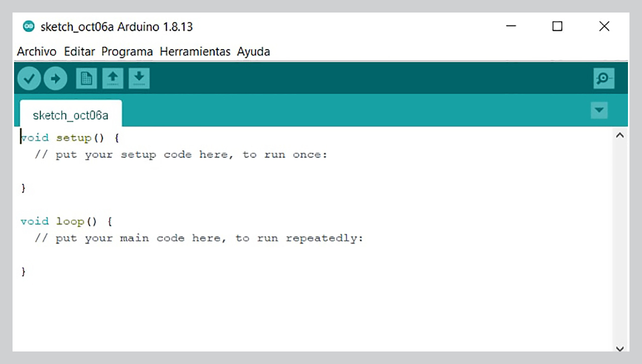Click the editor scrollbar down arrow
The width and height of the screenshot is (642, 364).
point(620,348)
